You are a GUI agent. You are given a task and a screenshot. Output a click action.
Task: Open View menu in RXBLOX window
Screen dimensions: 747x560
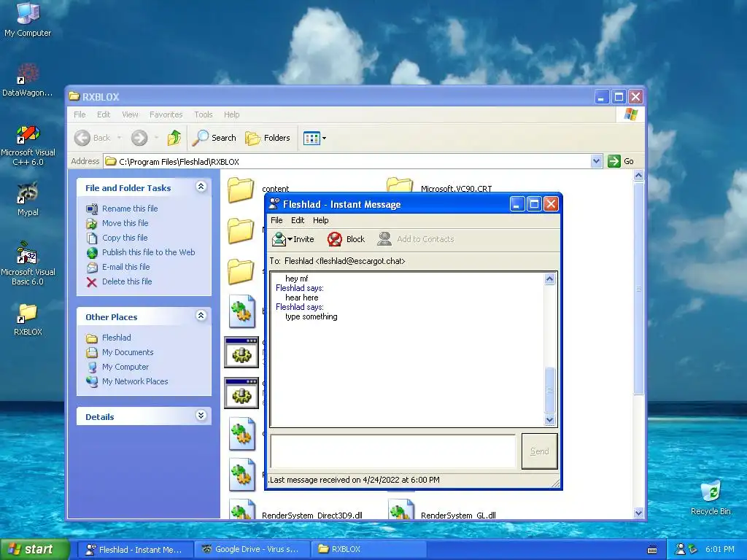(130, 114)
